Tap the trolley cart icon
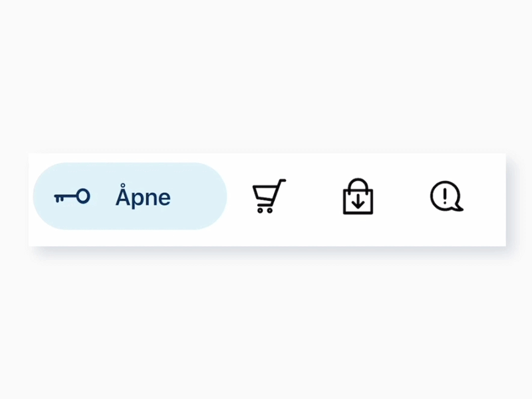The height and width of the screenshot is (399, 532). (x=269, y=197)
